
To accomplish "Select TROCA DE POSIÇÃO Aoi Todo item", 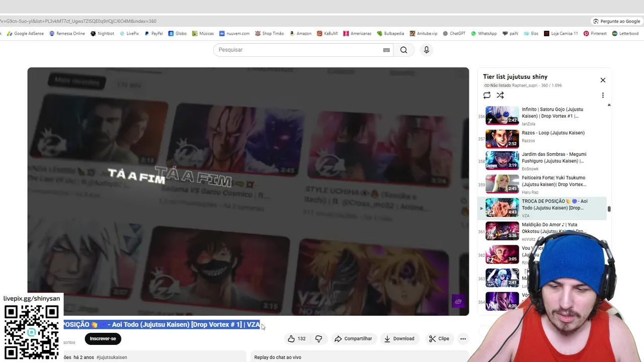I will pos(542,208).
